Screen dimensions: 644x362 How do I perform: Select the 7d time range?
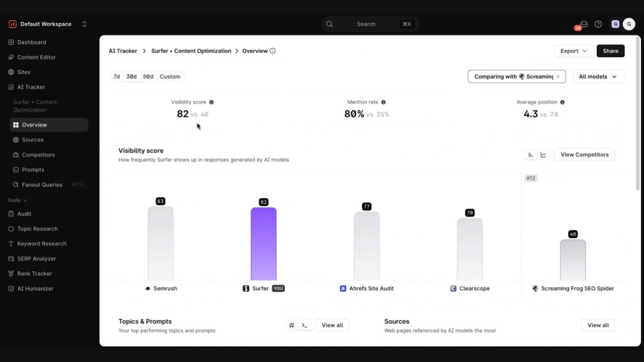[x=117, y=76]
